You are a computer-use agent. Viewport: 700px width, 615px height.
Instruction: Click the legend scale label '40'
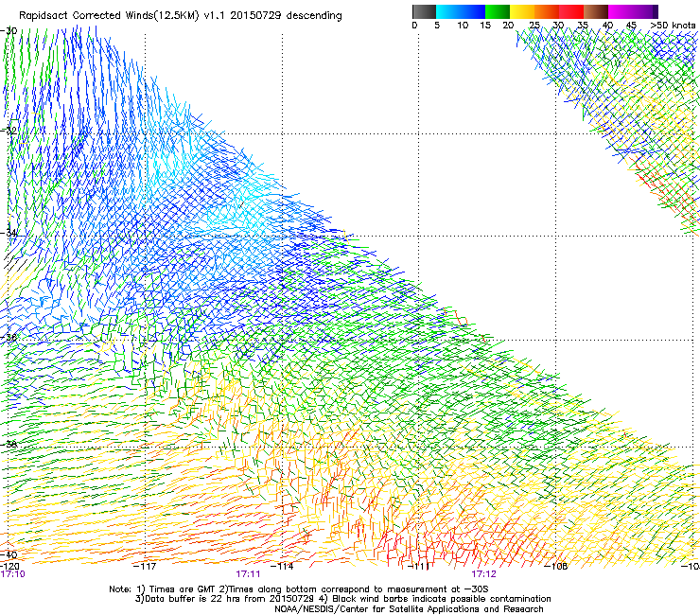[607, 26]
